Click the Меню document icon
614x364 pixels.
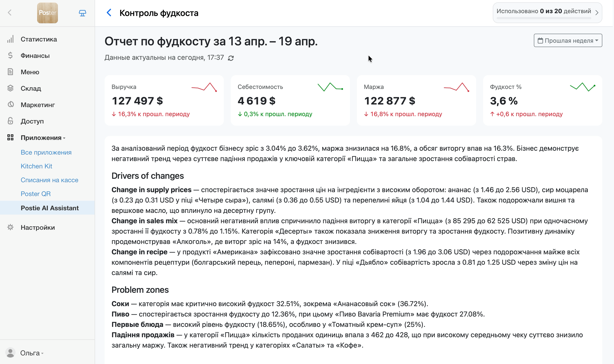tap(10, 72)
